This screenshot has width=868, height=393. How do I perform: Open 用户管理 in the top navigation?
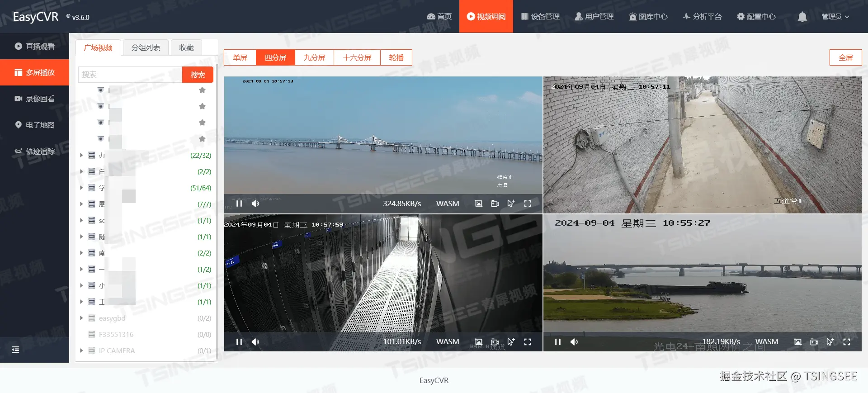[x=594, y=16]
